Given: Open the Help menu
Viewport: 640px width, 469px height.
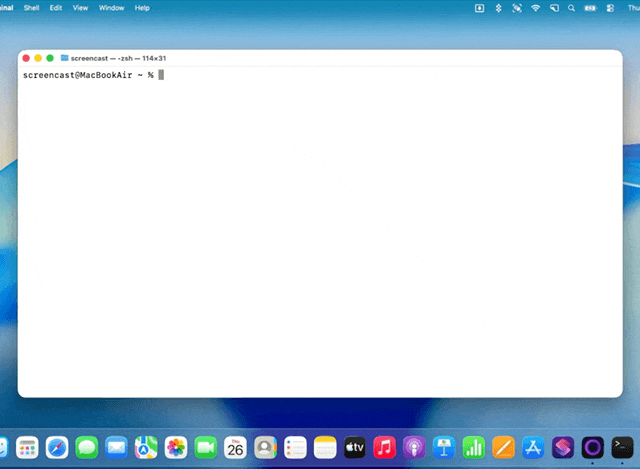Looking at the screenshot, I should coord(142,8).
